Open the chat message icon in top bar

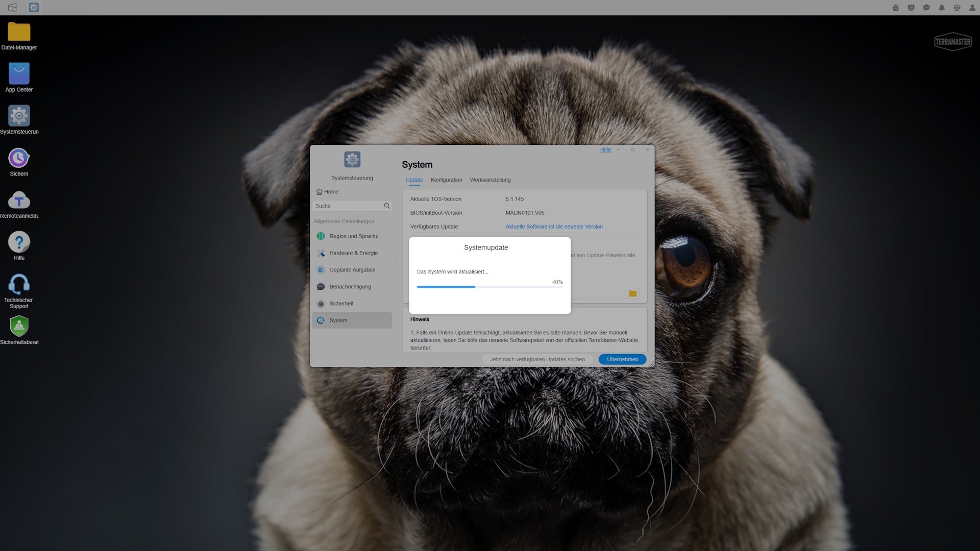926,8
